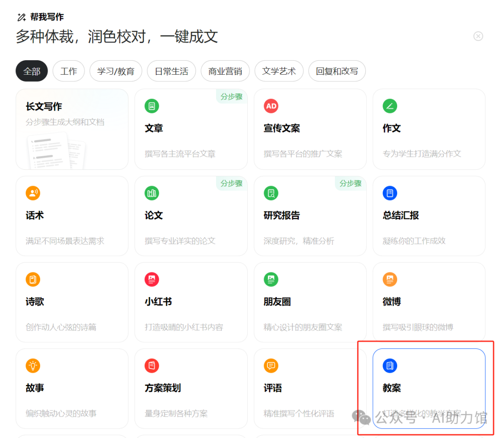Open the 教案 card title
The height and width of the screenshot is (438, 504).
point(392,388)
